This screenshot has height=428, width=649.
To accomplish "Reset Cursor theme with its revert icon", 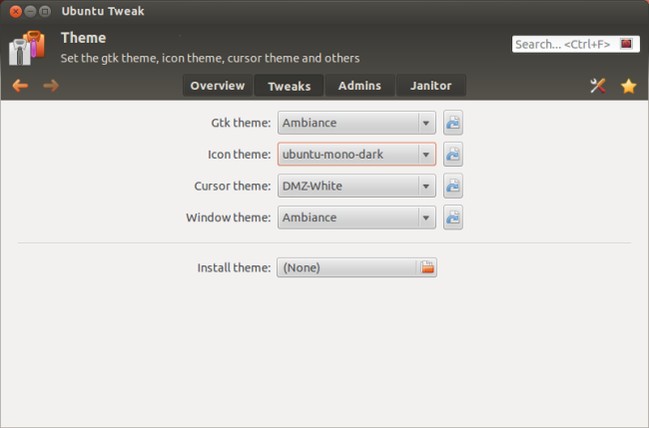I will pyautogui.click(x=453, y=186).
